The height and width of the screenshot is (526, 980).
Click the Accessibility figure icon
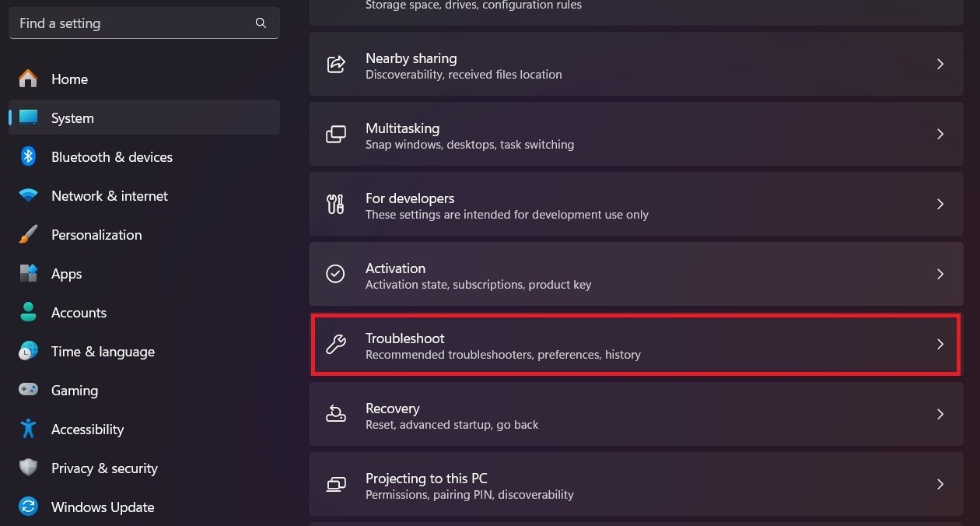pos(28,429)
